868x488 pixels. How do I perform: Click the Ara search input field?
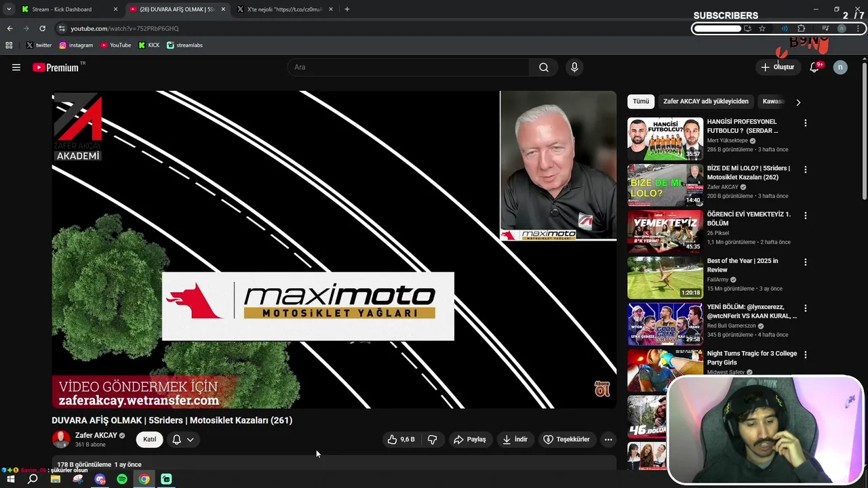click(x=408, y=67)
